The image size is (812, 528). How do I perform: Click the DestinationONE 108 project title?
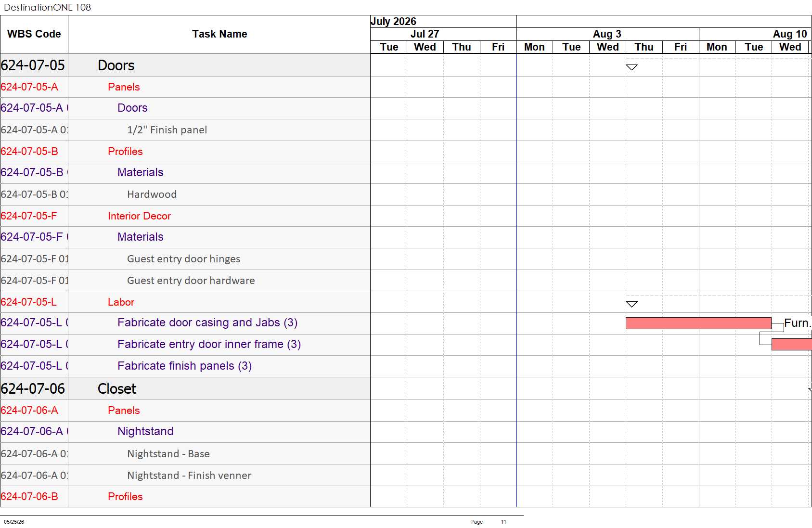point(47,7)
